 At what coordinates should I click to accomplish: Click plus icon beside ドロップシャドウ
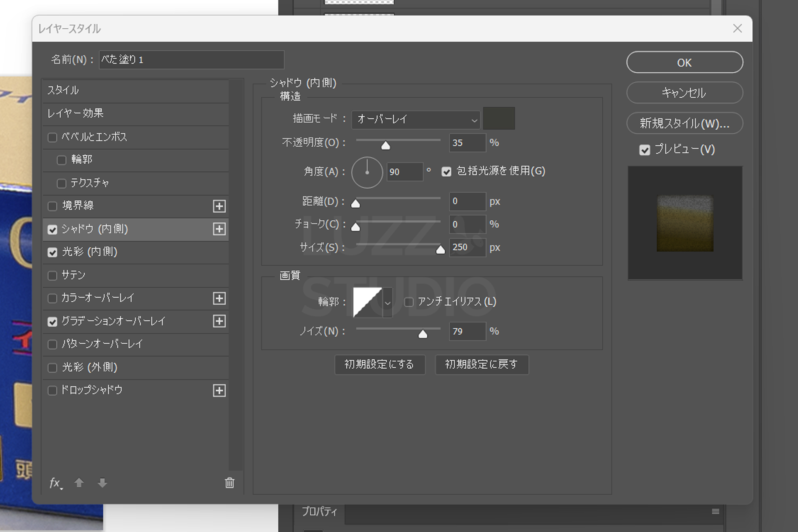219,391
